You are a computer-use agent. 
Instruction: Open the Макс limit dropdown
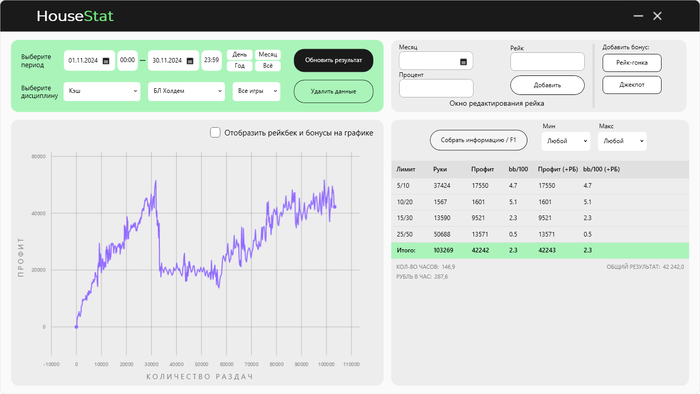(x=622, y=141)
